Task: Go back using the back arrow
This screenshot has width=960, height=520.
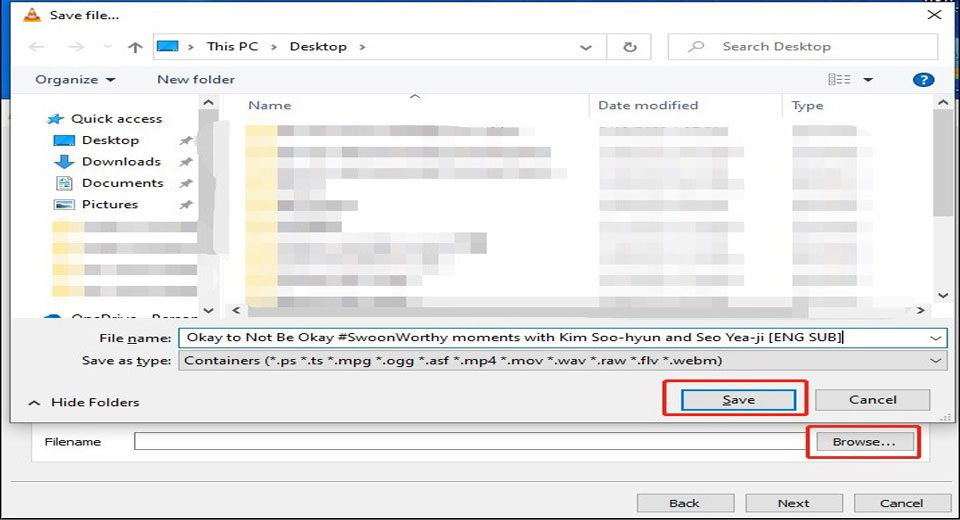Action: click(37, 47)
